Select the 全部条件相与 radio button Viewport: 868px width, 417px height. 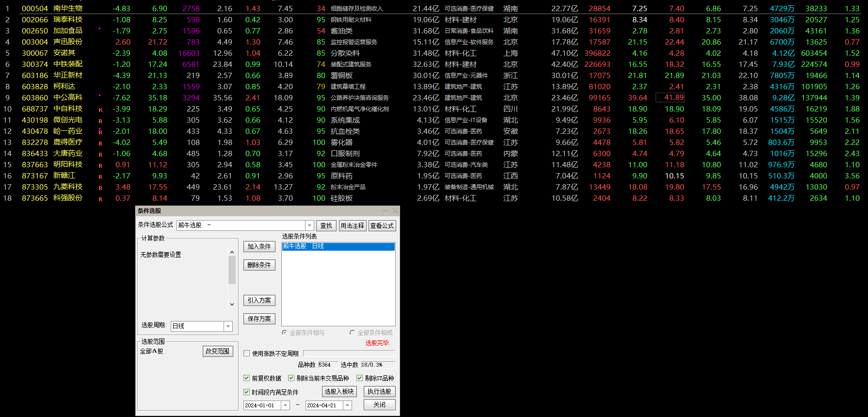284,333
